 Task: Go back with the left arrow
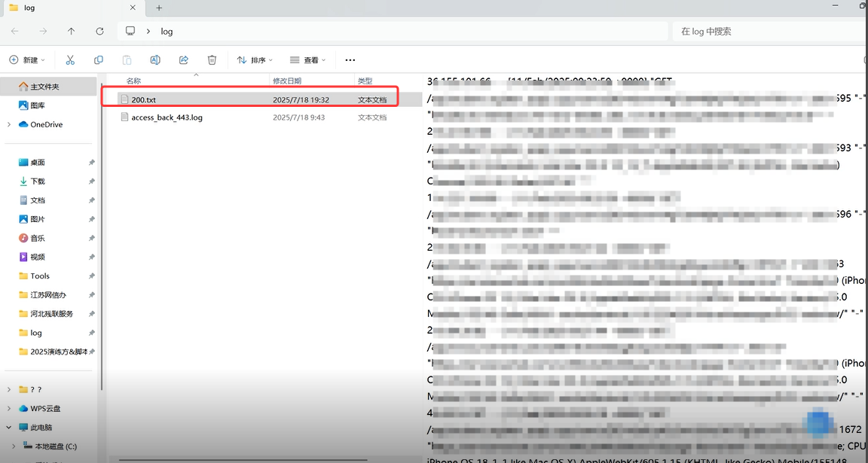pyautogui.click(x=15, y=32)
